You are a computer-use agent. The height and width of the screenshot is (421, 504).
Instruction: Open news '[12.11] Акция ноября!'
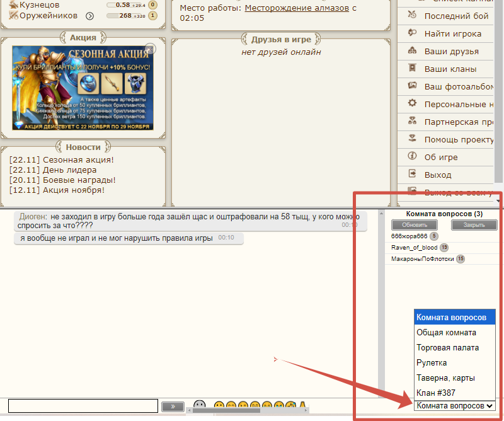click(57, 190)
